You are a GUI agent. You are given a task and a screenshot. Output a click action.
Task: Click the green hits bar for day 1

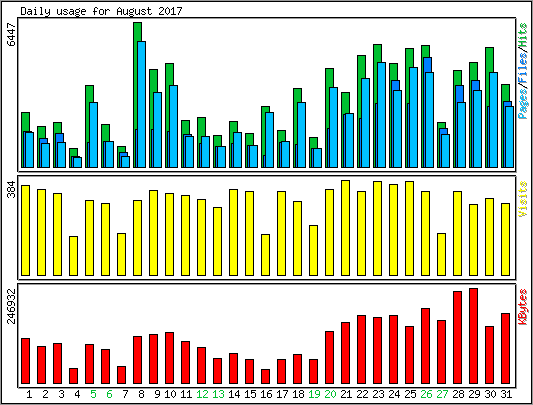pyautogui.click(x=25, y=122)
